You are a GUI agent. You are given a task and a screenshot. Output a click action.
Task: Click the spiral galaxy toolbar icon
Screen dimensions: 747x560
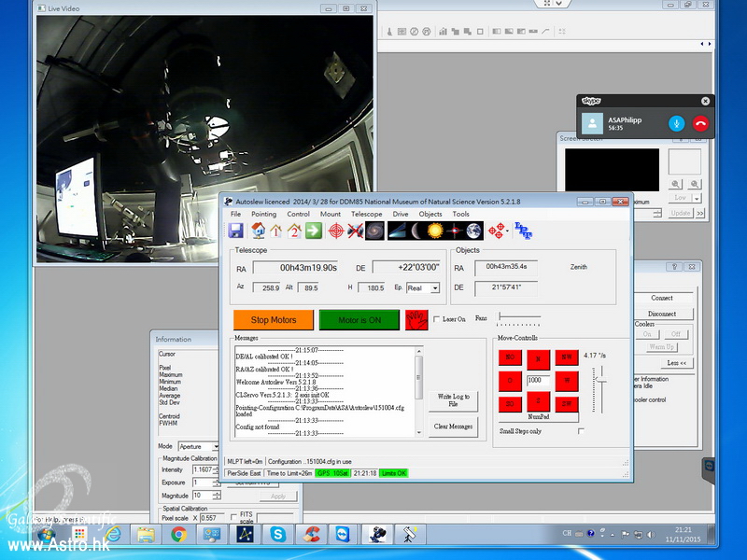point(373,231)
